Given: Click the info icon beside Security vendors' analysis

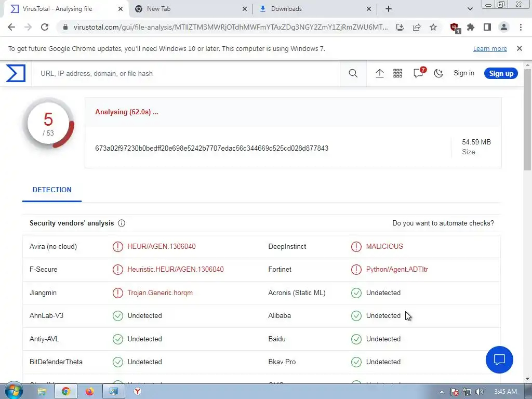Looking at the screenshot, I should pos(122,223).
